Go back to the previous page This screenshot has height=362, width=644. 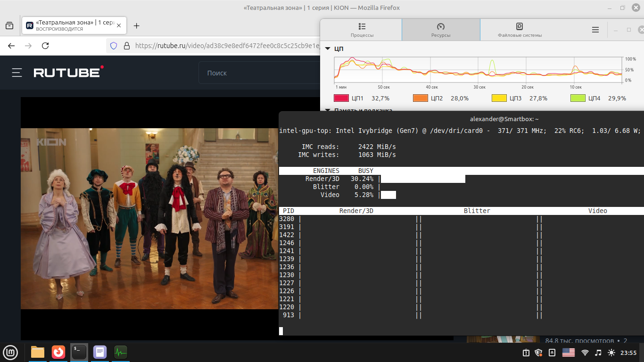[x=11, y=46]
